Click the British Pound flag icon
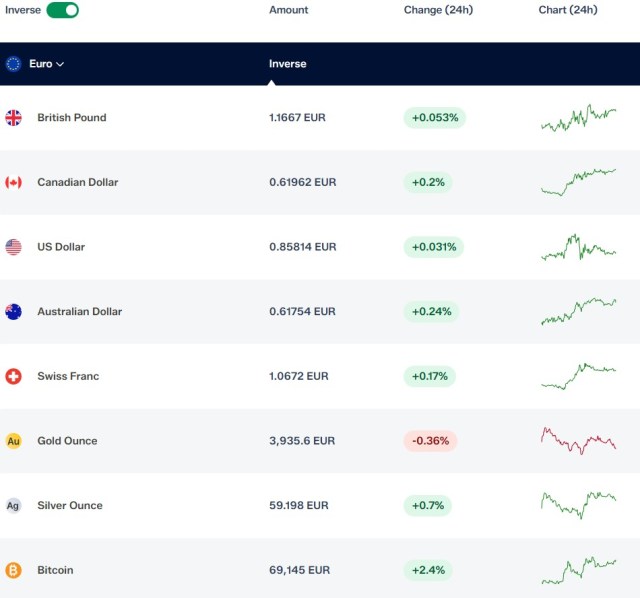640x598 pixels. pos(13,118)
